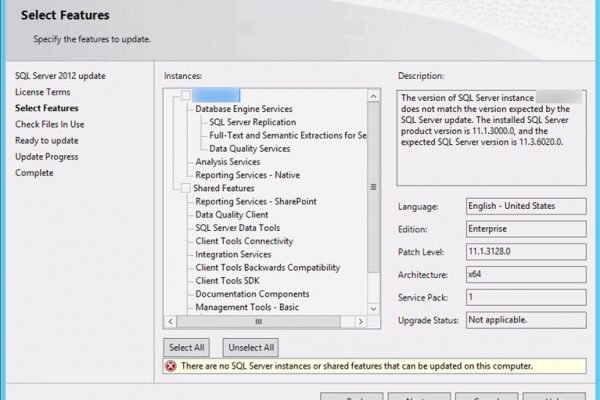Select Data Quality Services tree item
The width and height of the screenshot is (600, 400).
pos(249,149)
